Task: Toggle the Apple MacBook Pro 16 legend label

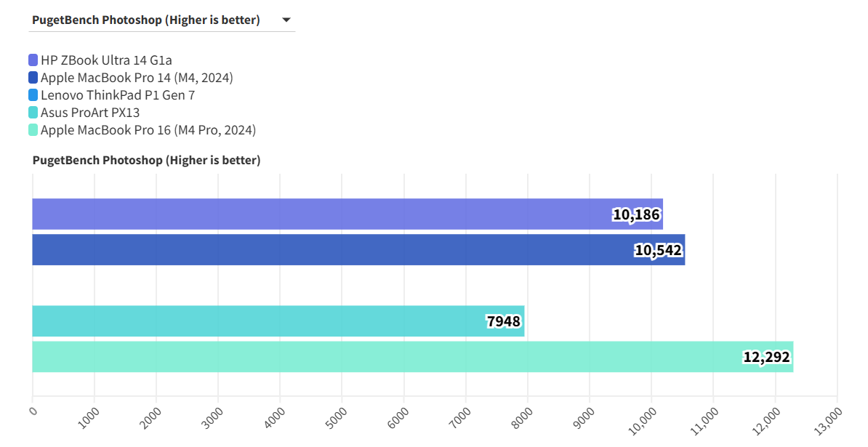Action: pos(148,130)
